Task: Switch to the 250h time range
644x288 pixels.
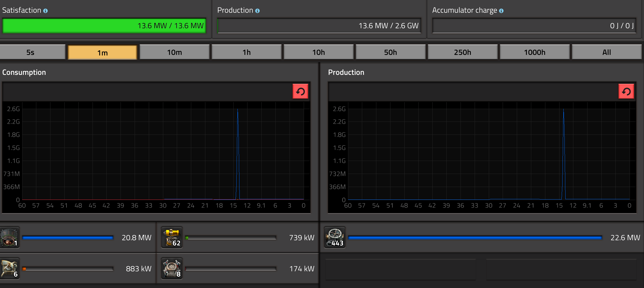Action: click(x=463, y=52)
